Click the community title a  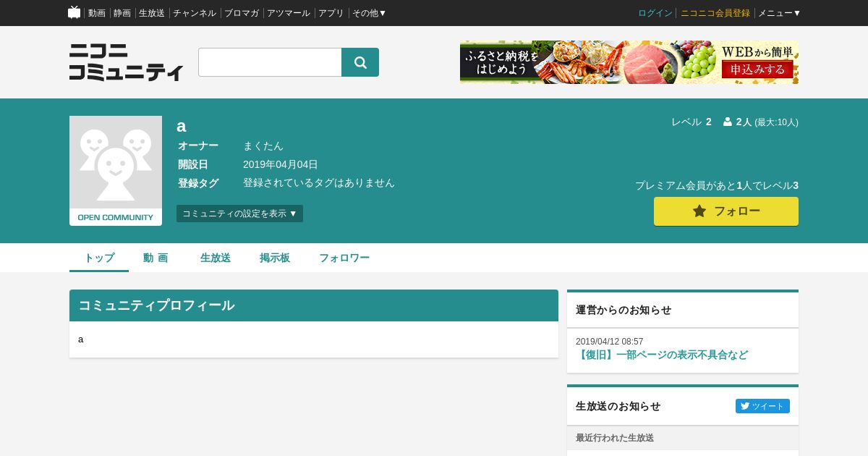(182, 126)
